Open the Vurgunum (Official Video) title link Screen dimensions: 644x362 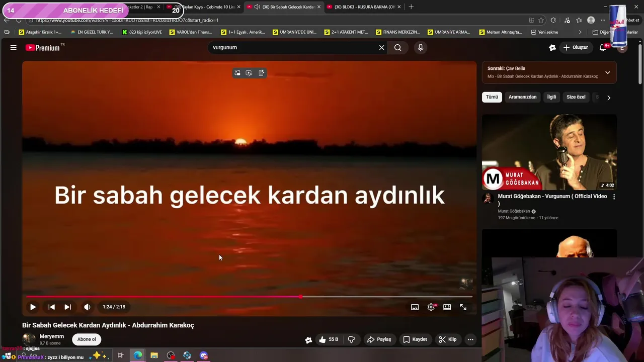coord(552,200)
